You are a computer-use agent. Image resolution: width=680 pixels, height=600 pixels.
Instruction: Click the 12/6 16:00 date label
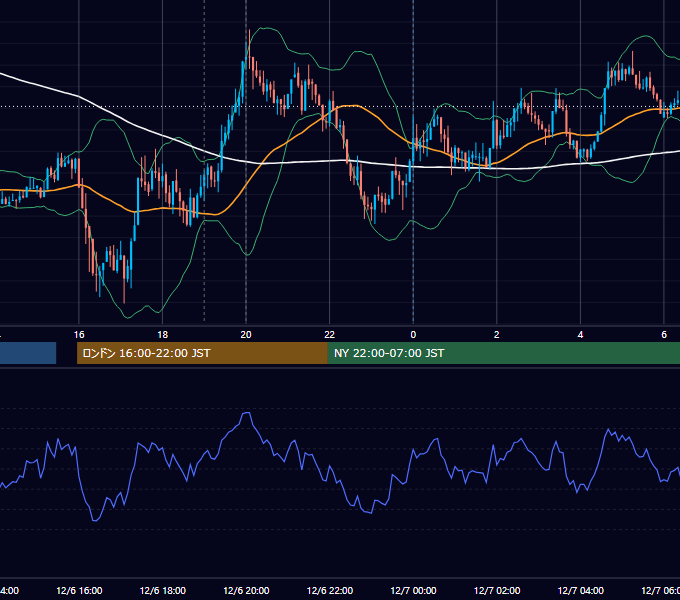79,591
